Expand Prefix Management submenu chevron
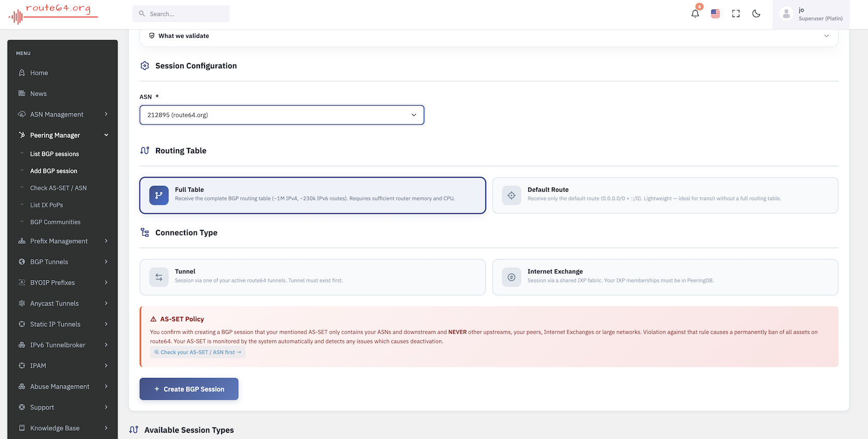868x439 pixels. click(x=106, y=241)
